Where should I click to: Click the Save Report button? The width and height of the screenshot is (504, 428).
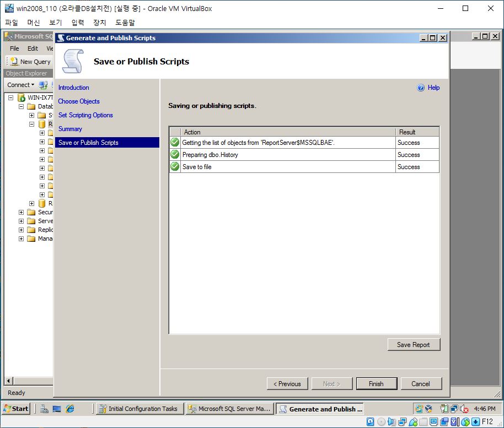point(414,344)
